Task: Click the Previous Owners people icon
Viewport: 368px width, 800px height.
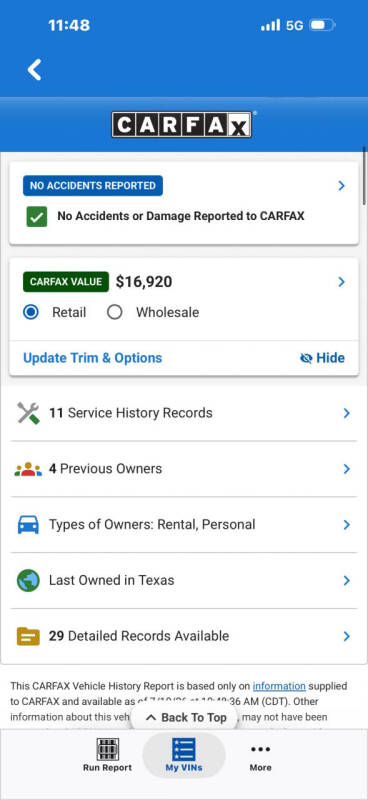Action: 28,469
